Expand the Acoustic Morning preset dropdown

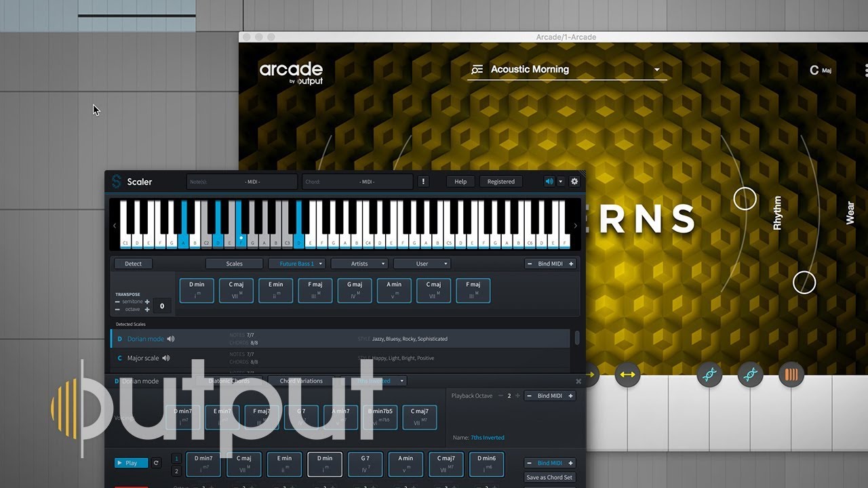click(656, 70)
